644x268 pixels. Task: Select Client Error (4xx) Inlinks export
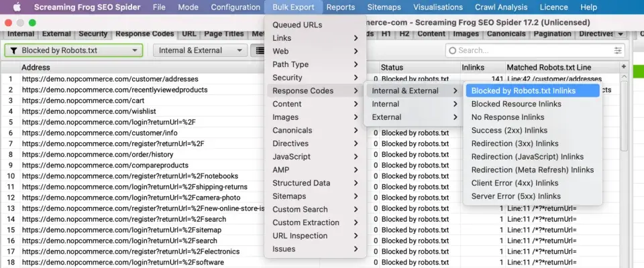[x=533, y=183]
